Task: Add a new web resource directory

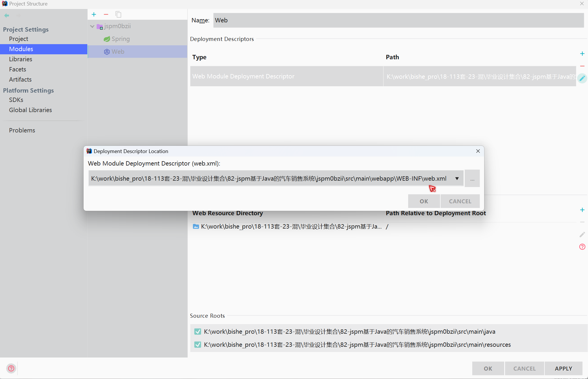Action: click(x=582, y=210)
